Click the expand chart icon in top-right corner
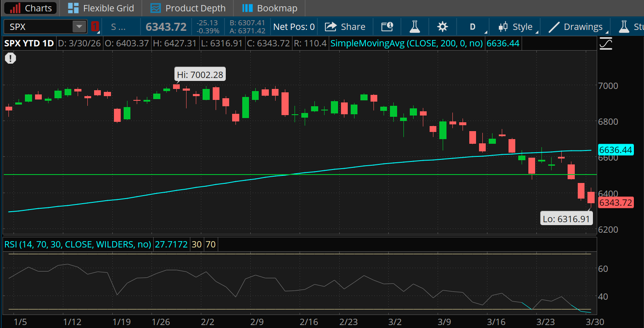Image resolution: width=644 pixels, height=328 pixels. pyautogui.click(x=606, y=43)
